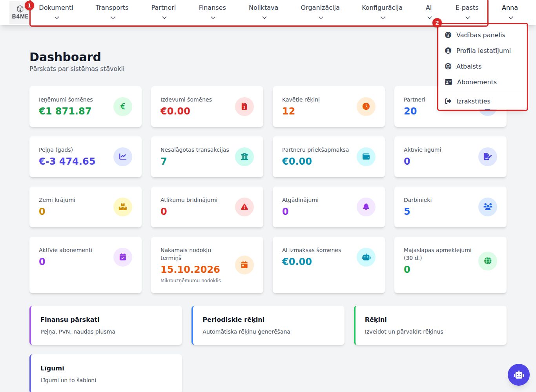Click the calendar icon in Nākamais nodokļu termiņš card

(x=244, y=265)
